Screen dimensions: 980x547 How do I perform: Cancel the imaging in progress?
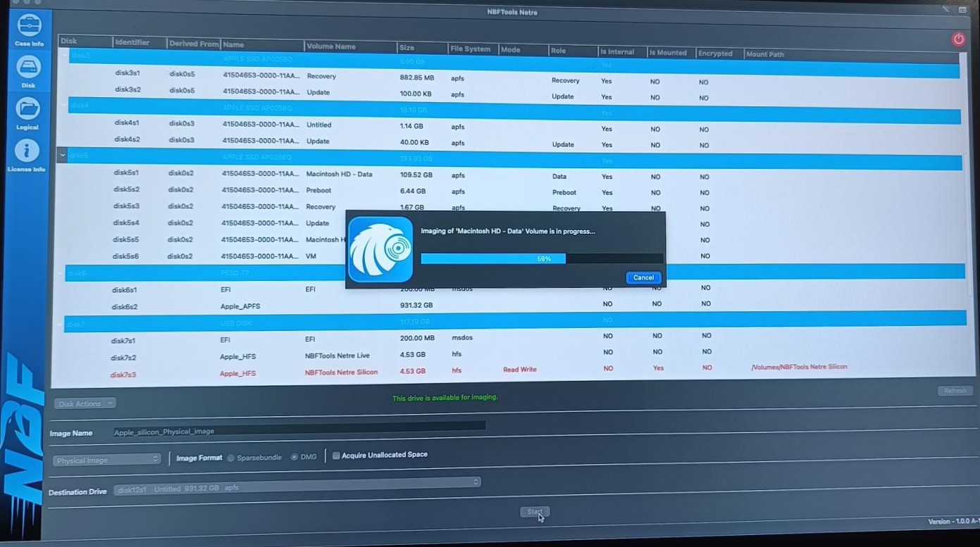pyautogui.click(x=643, y=277)
